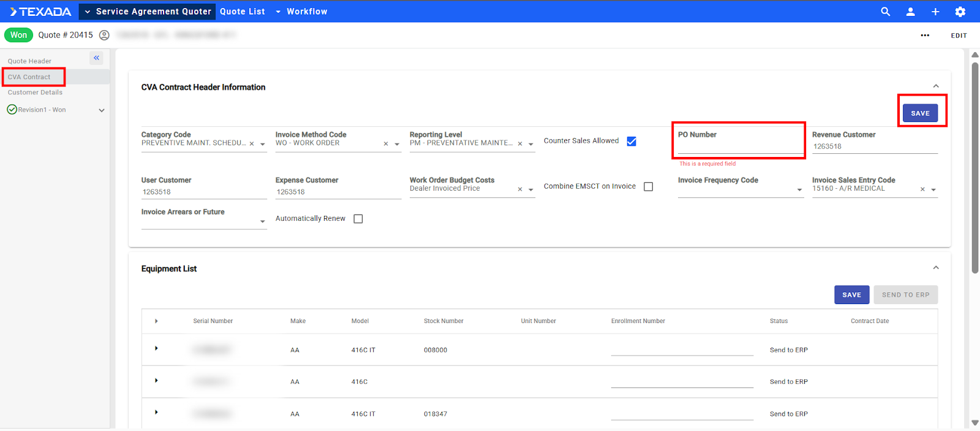Check the Automatically Renew box
Viewport: 980px width, 431px height.
[358, 219]
